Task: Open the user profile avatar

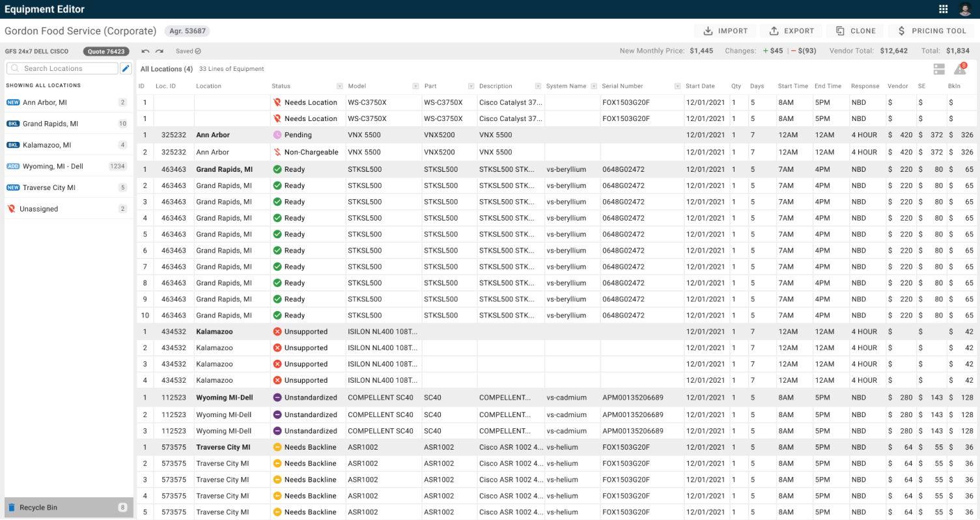Action: tap(964, 9)
